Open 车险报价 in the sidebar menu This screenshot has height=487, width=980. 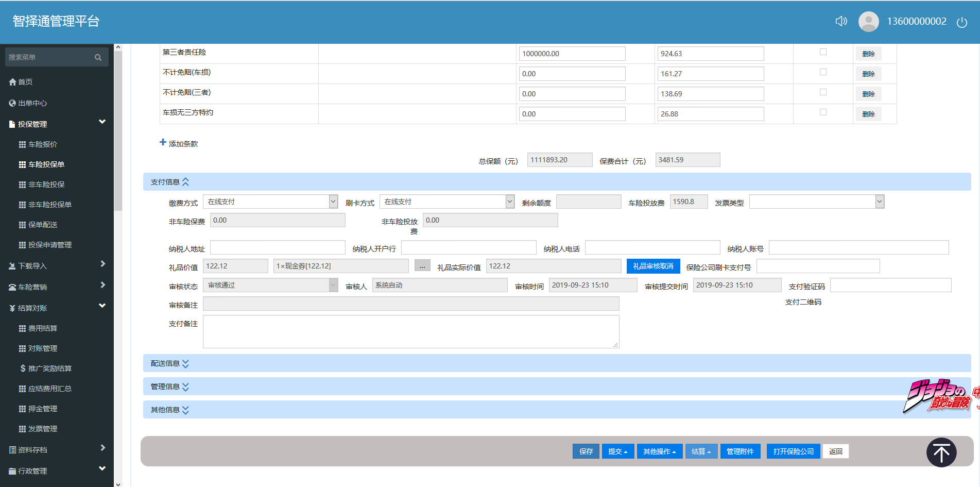pos(43,144)
